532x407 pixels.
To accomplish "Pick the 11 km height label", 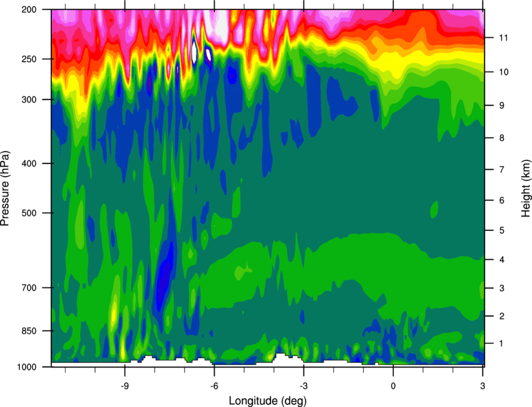I will click(x=503, y=38).
